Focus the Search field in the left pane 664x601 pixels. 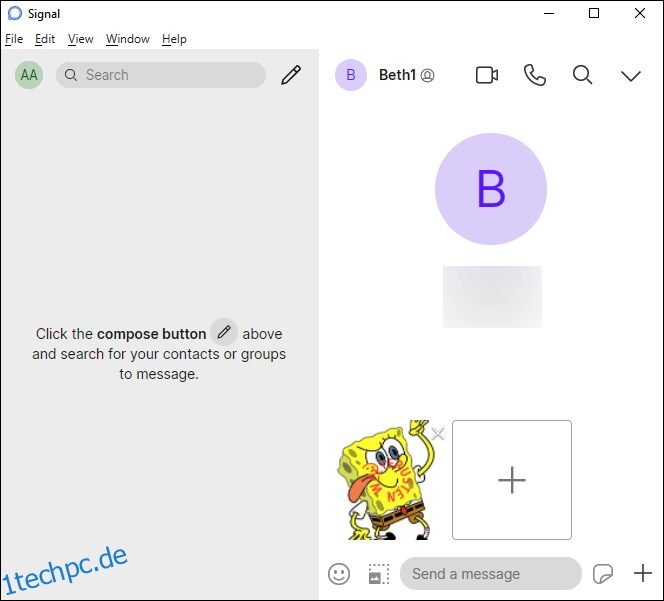(161, 75)
